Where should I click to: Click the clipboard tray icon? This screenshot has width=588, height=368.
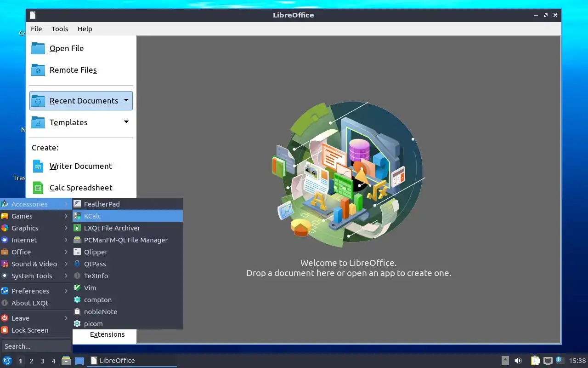(x=536, y=361)
